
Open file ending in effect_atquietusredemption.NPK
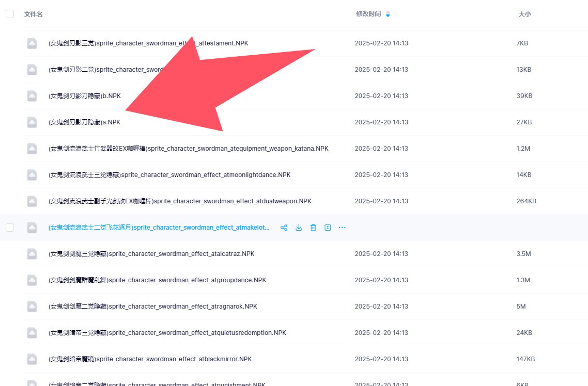pos(167,333)
